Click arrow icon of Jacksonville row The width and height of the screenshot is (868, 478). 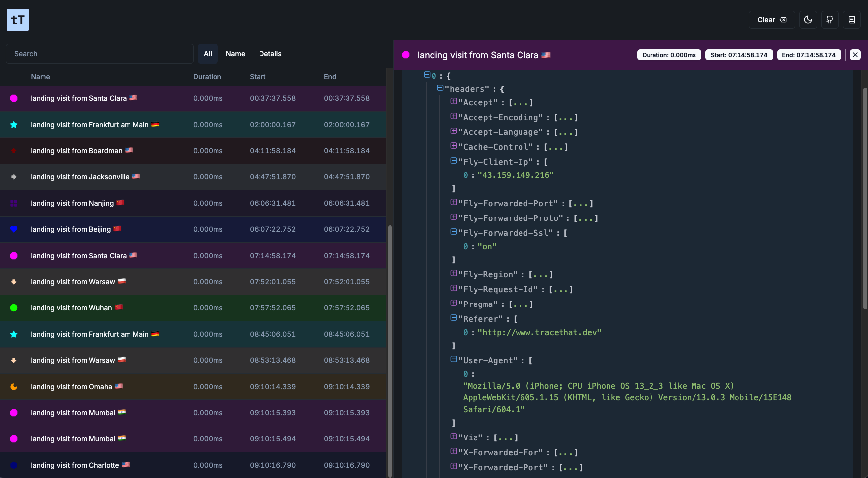point(14,177)
